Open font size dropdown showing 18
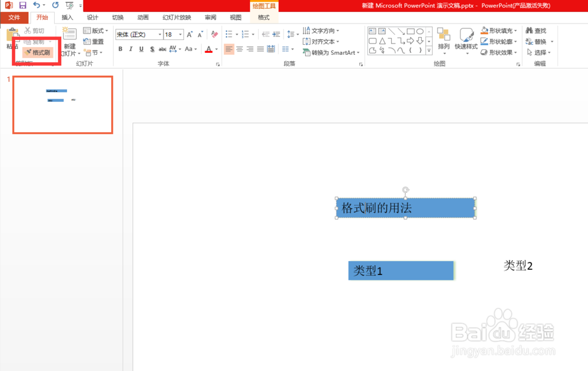Image resolution: width=588 pixels, height=371 pixels. pos(181,35)
